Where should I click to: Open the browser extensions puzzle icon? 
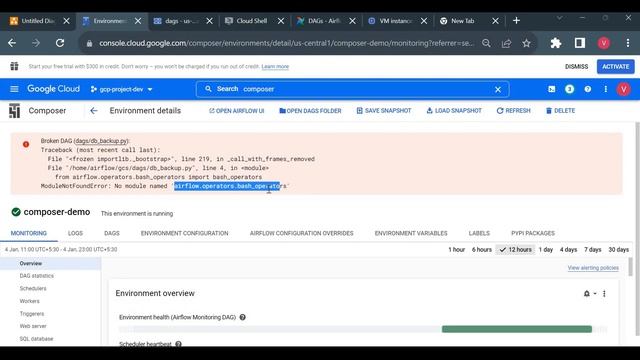tap(556, 43)
